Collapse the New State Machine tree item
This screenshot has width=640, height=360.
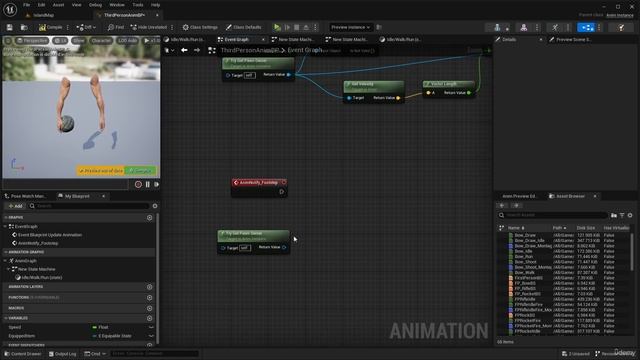coord(9,269)
